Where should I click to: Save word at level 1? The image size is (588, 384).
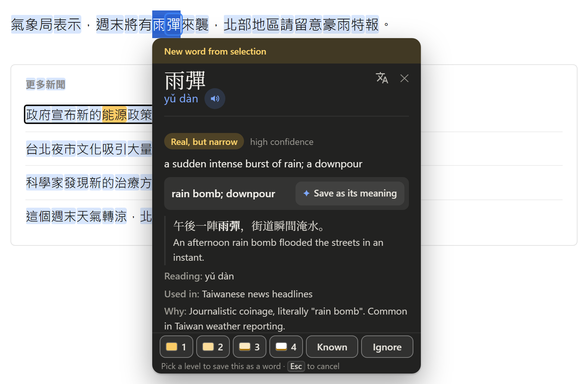click(x=176, y=347)
